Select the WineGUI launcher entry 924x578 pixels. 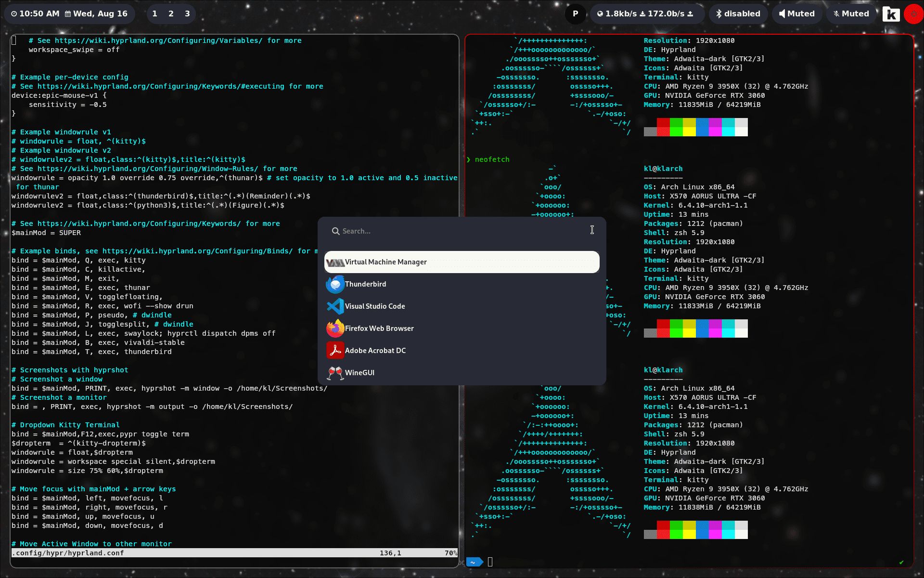(x=462, y=373)
